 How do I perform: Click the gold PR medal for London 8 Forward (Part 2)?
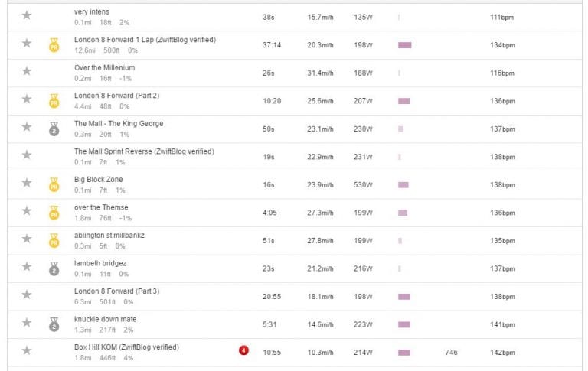click(x=54, y=101)
